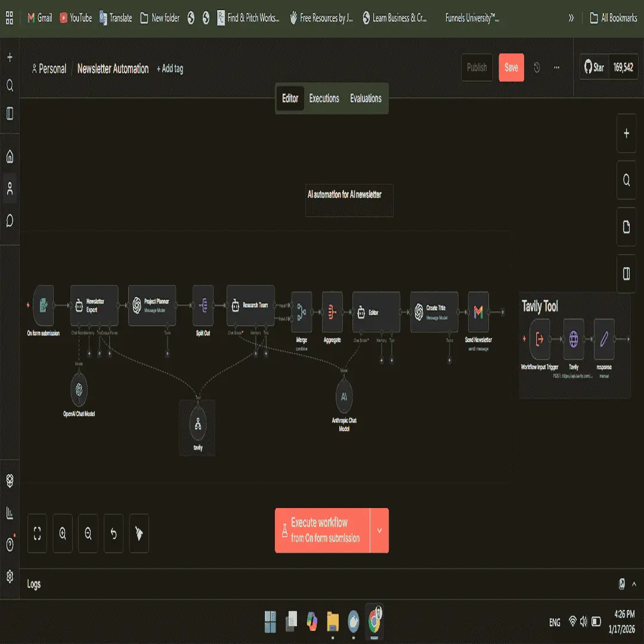
Task: Open the Split Out node
Action: [203, 306]
